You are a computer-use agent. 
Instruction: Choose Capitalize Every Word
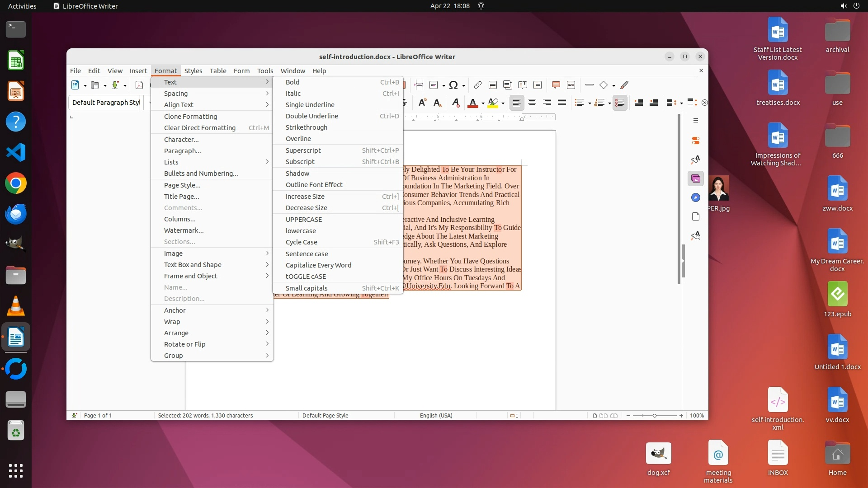pyautogui.click(x=318, y=265)
